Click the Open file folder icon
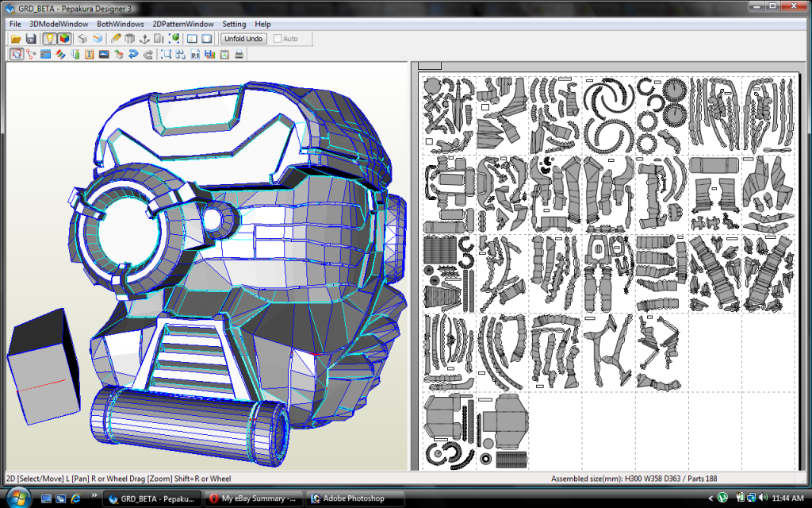This screenshot has height=508, width=812. click(x=16, y=39)
